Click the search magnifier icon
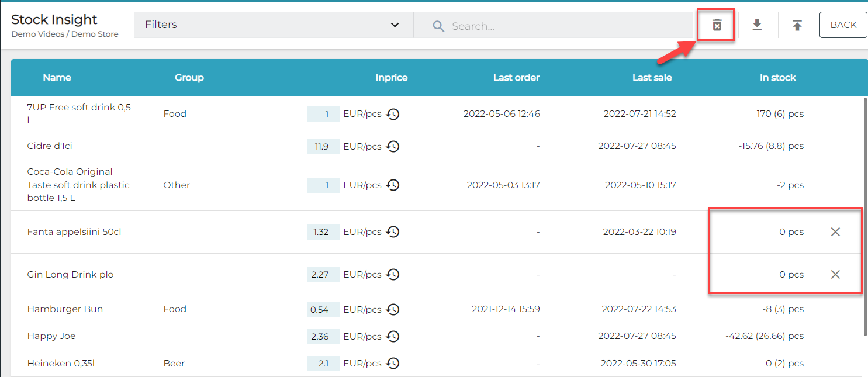 pos(438,26)
